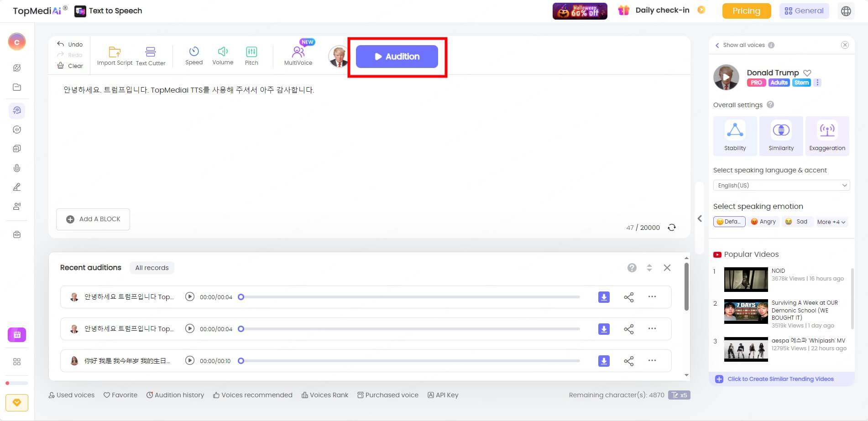
Task: Favorite the Donald Trump voice
Action: (x=807, y=73)
